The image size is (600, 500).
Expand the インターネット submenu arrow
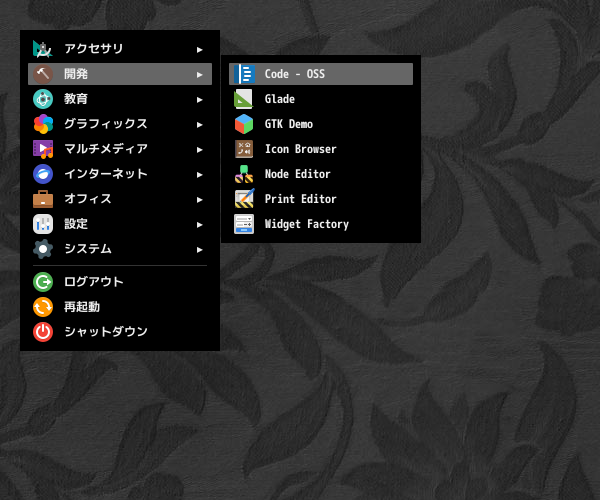[x=199, y=174]
